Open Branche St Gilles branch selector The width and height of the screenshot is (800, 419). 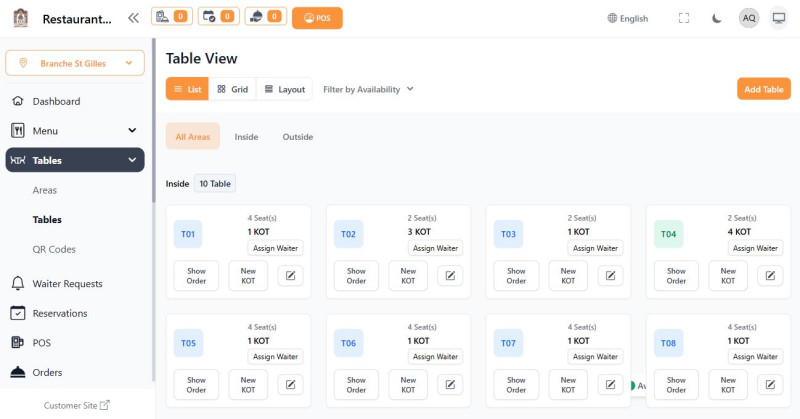pyautogui.click(x=75, y=63)
